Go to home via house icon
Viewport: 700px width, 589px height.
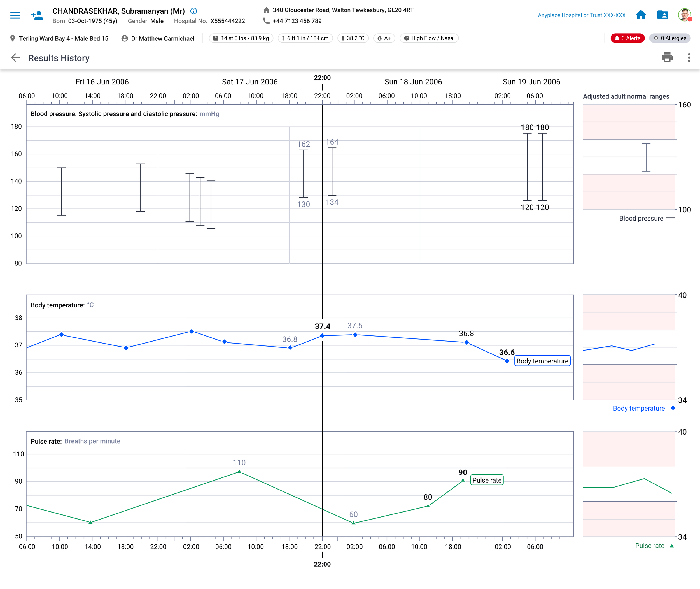tap(641, 15)
